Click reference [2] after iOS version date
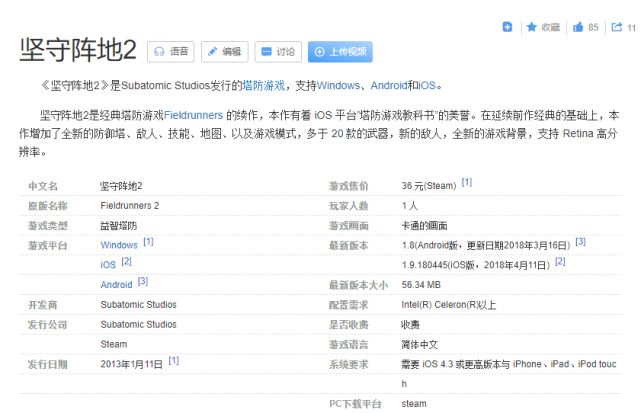The height and width of the screenshot is (413, 641). pyautogui.click(x=560, y=261)
